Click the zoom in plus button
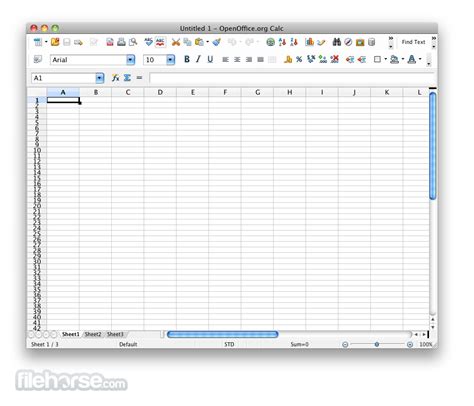 point(410,344)
